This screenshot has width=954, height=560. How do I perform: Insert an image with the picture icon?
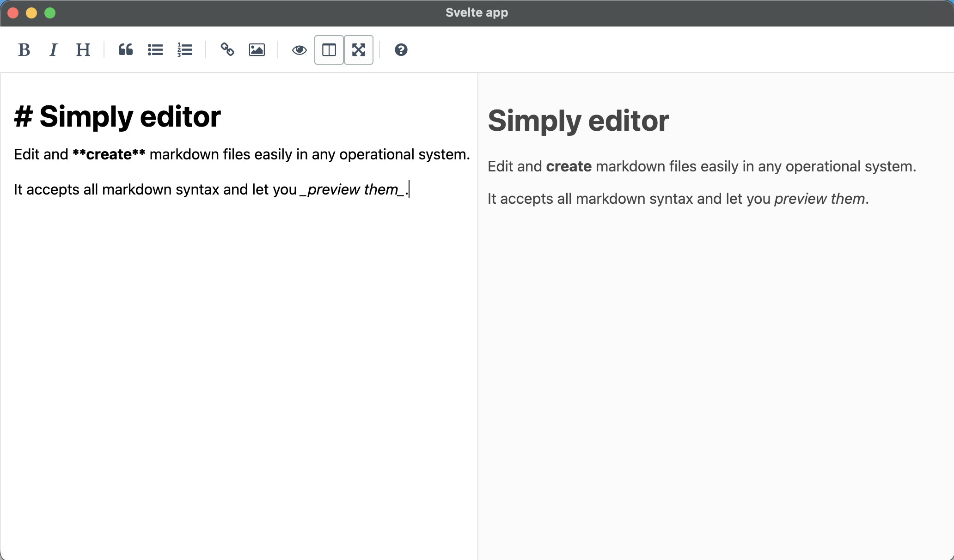(x=257, y=50)
